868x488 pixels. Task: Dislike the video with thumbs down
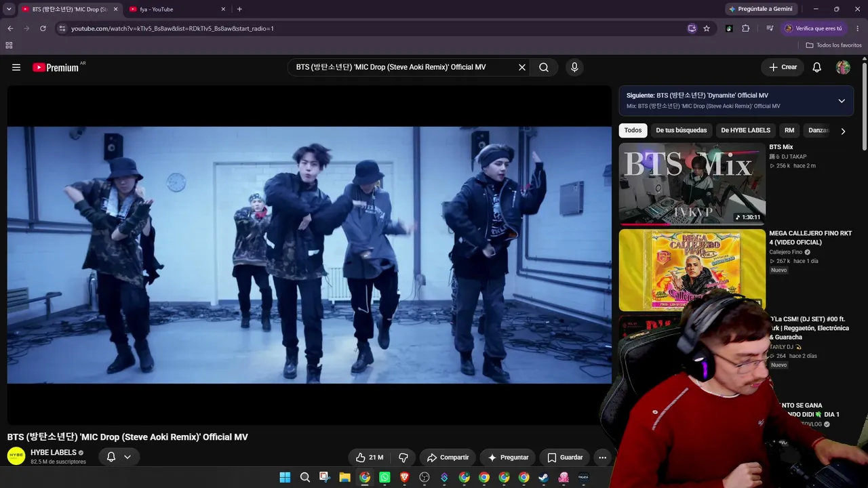[x=403, y=457]
